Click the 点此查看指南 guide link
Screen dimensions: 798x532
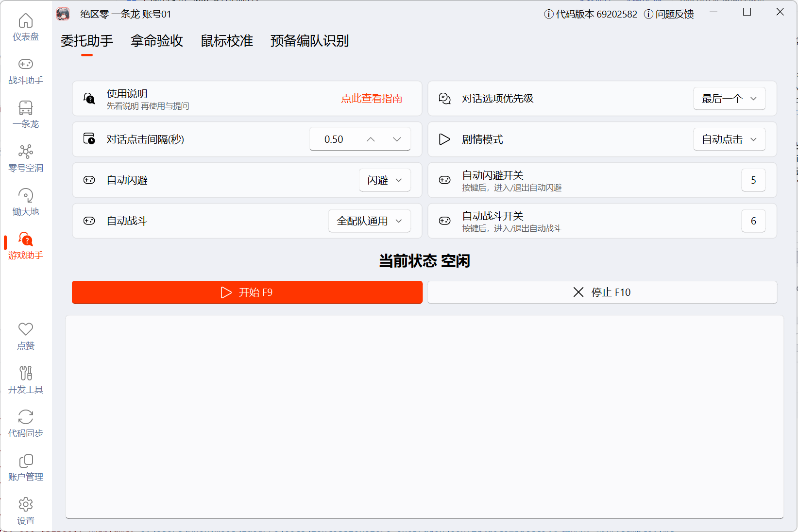372,99
